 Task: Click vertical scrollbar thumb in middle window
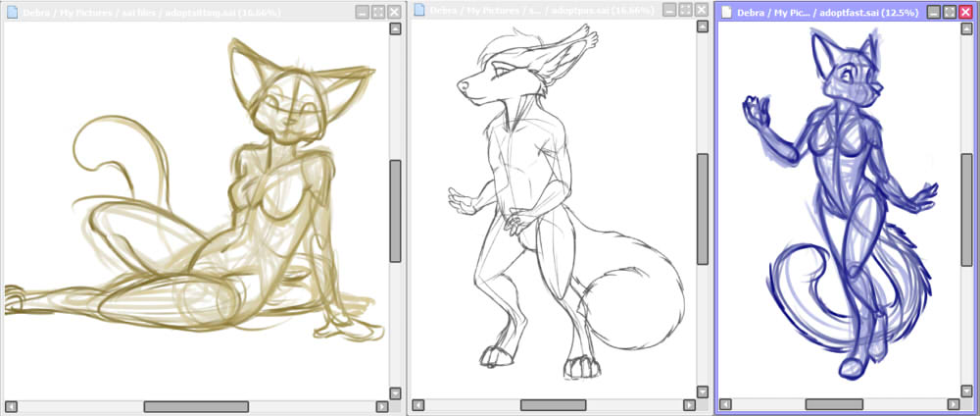tap(703, 209)
